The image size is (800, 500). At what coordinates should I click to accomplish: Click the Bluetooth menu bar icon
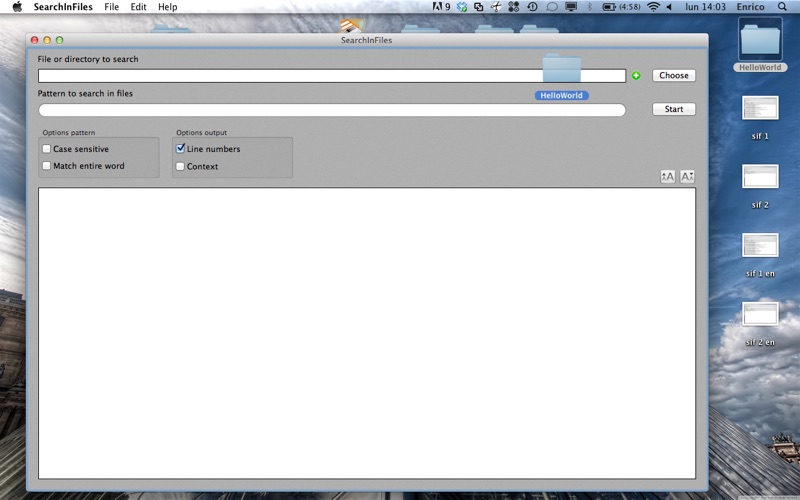point(589,7)
